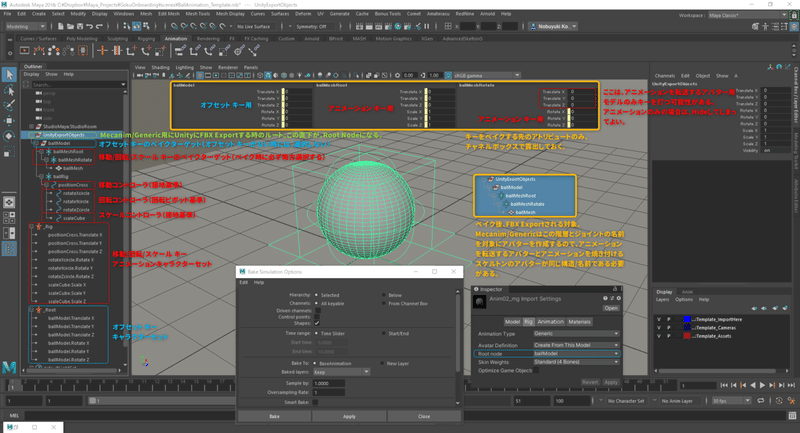This screenshot has height=433, width=800.
Task: Click the loop playback icon
Action: pyautogui.click(x=761, y=401)
